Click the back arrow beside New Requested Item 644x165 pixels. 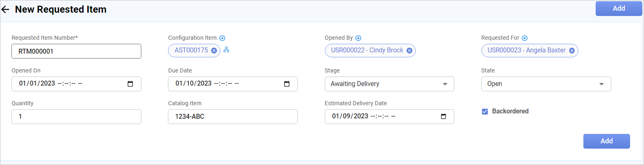pyautogui.click(x=5, y=9)
